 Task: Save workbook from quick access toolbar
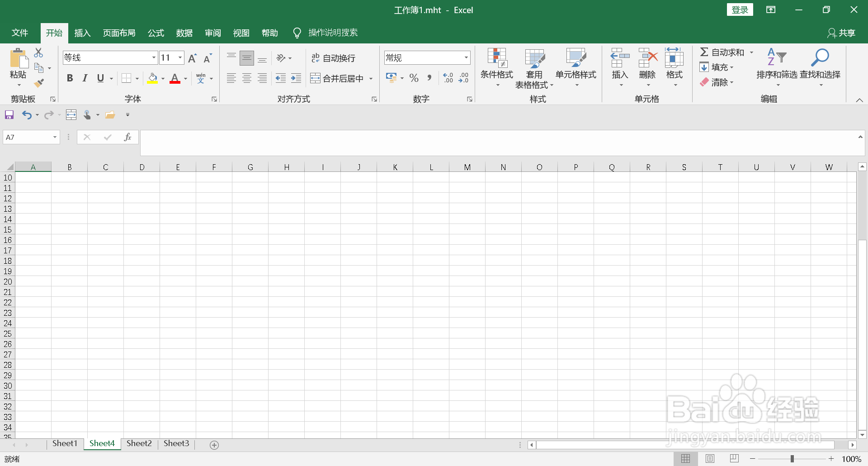click(9, 115)
